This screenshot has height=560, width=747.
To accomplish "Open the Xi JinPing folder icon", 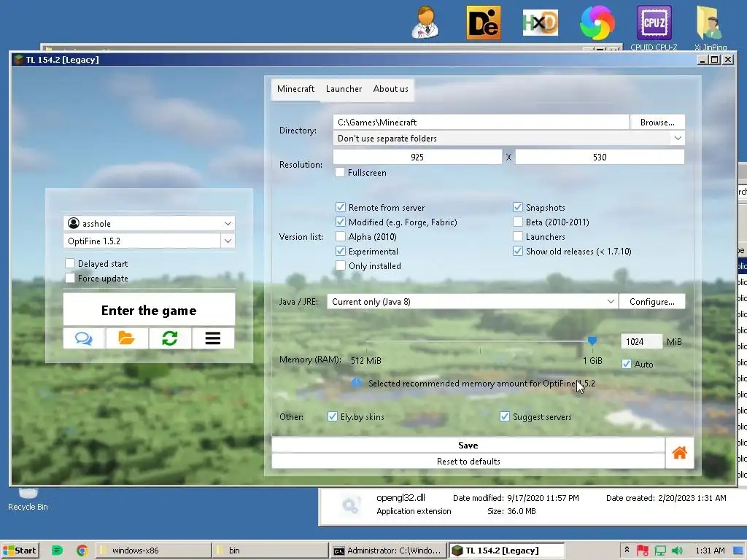I will 711,27.
